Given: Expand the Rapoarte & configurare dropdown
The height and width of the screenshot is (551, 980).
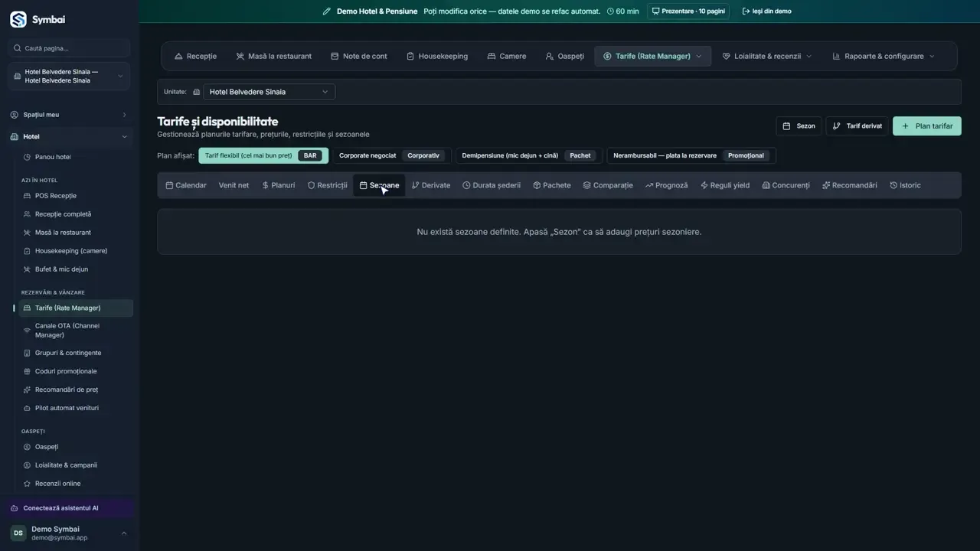Looking at the screenshot, I should pyautogui.click(x=884, y=56).
